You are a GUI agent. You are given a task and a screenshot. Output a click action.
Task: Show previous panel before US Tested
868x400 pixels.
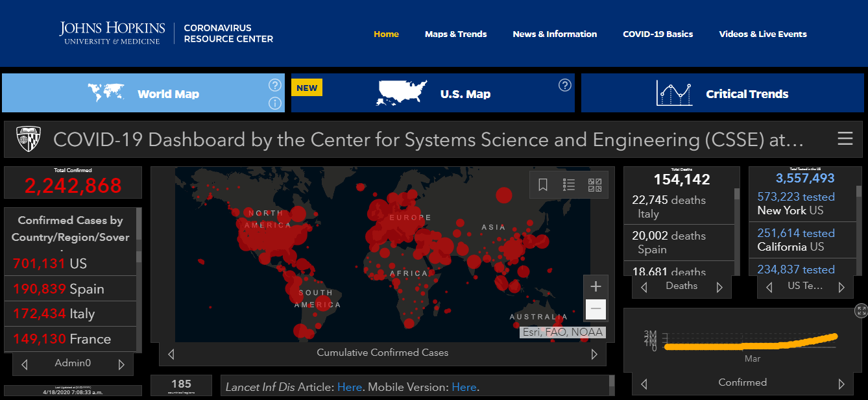[x=769, y=287]
